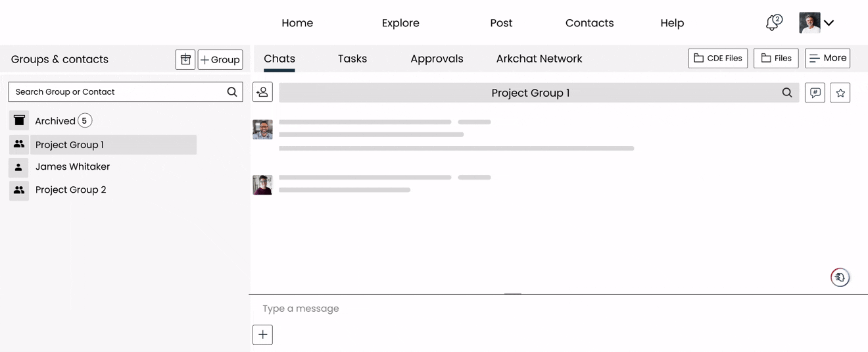
Task: Open the Explore menu item
Action: click(400, 23)
